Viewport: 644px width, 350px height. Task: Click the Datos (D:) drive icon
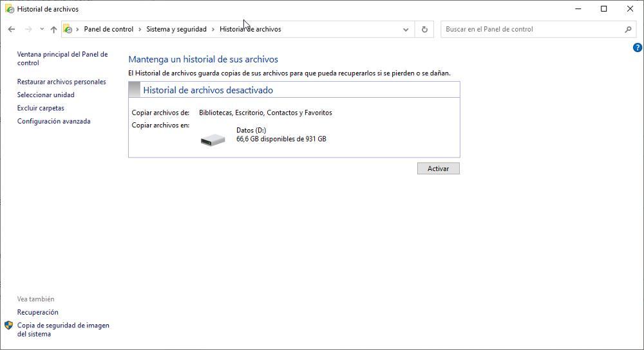click(x=213, y=139)
